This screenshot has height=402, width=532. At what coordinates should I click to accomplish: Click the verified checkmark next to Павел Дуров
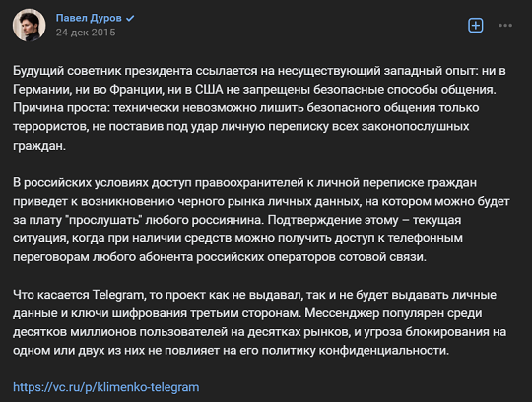(x=130, y=18)
